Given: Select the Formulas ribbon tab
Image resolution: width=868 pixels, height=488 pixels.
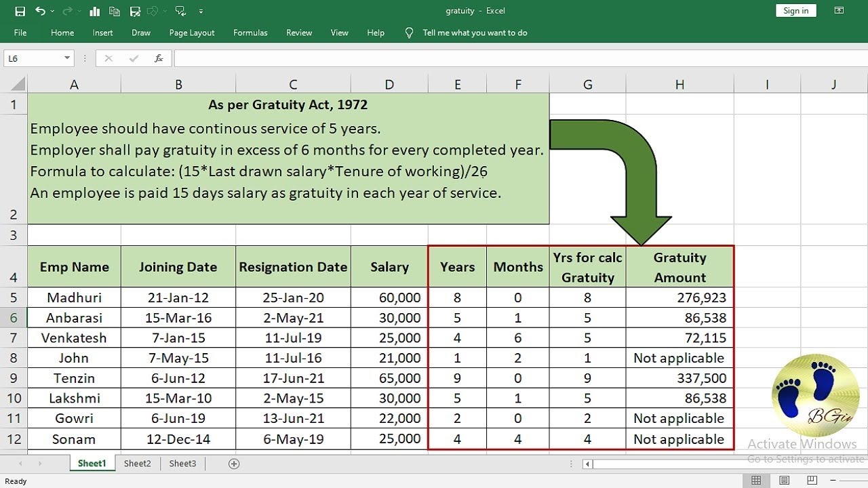Looking at the screenshot, I should click(x=250, y=33).
